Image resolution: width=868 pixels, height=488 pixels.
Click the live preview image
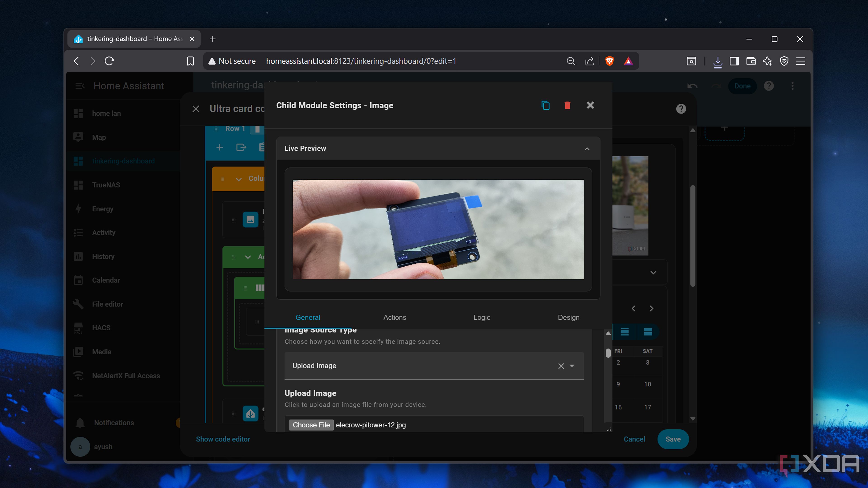(x=438, y=229)
